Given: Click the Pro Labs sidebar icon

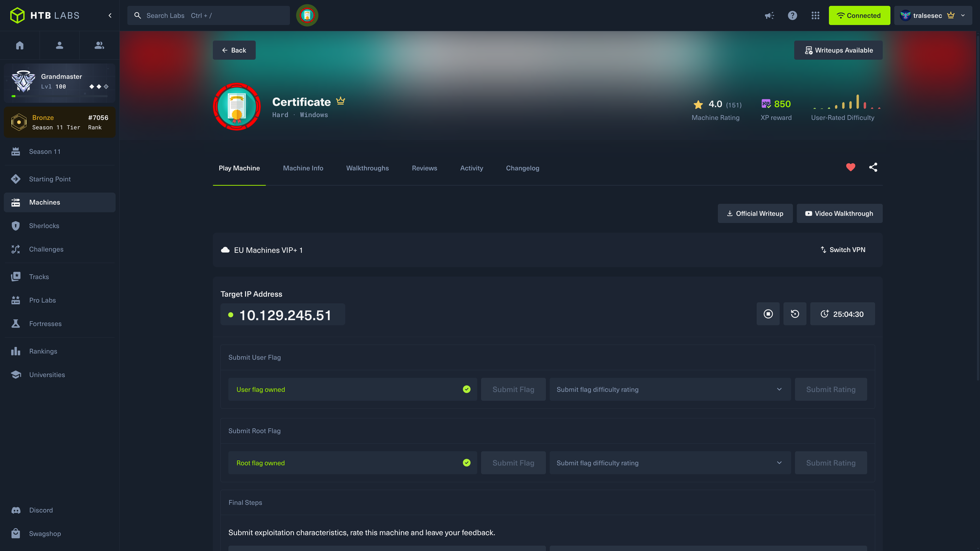Looking at the screenshot, I should click(16, 300).
